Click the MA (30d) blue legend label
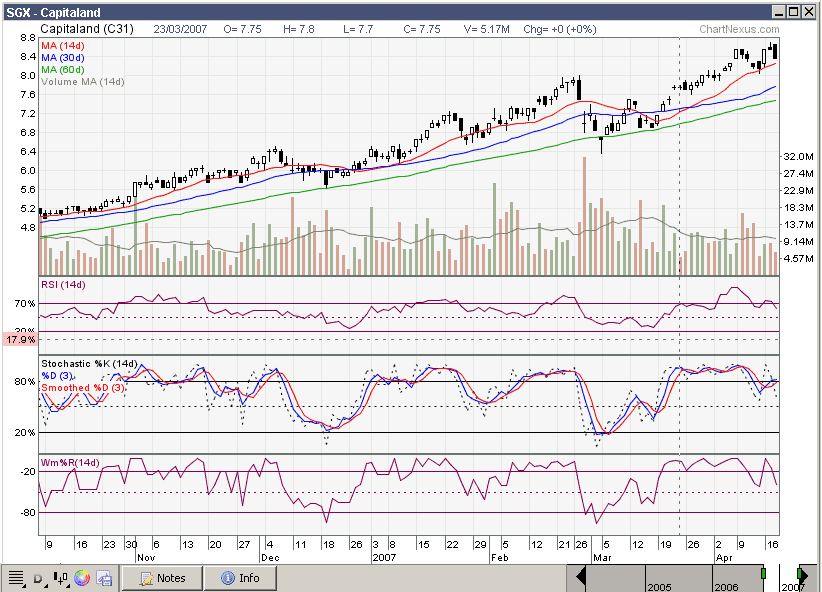Viewport: 822px width, 592px height. tap(63, 58)
